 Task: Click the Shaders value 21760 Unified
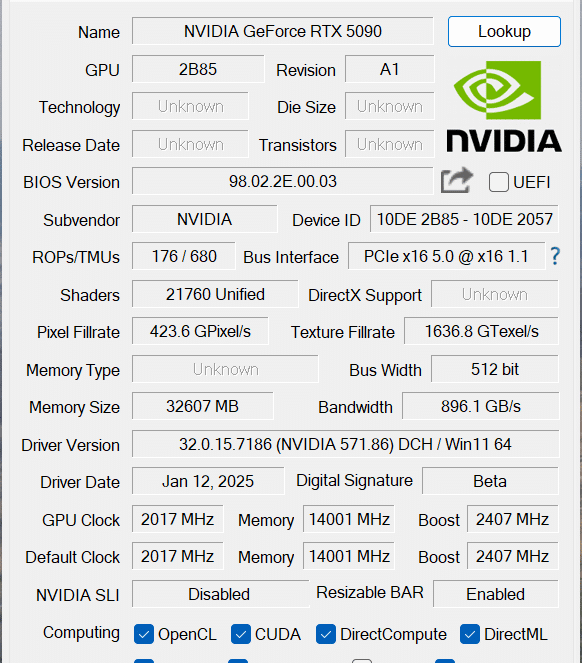215,294
